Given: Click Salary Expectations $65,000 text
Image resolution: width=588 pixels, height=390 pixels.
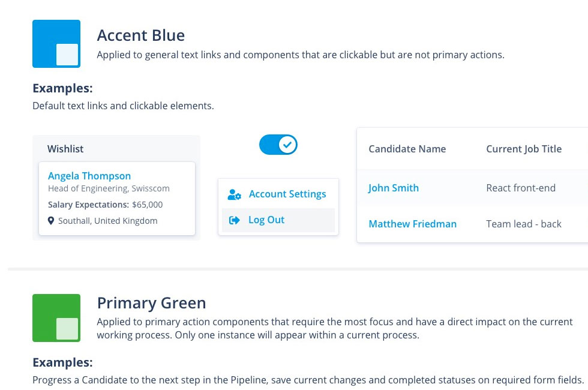Looking at the screenshot, I should [x=106, y=205].
